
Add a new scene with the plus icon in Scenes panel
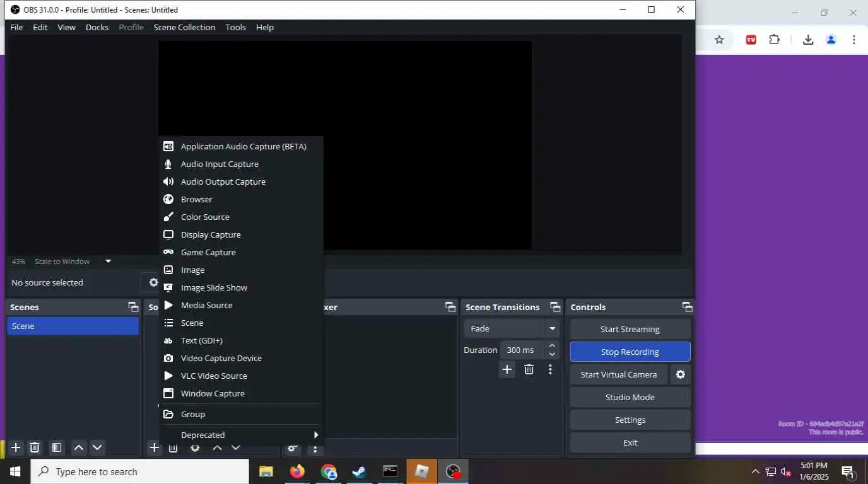(16, 447)
